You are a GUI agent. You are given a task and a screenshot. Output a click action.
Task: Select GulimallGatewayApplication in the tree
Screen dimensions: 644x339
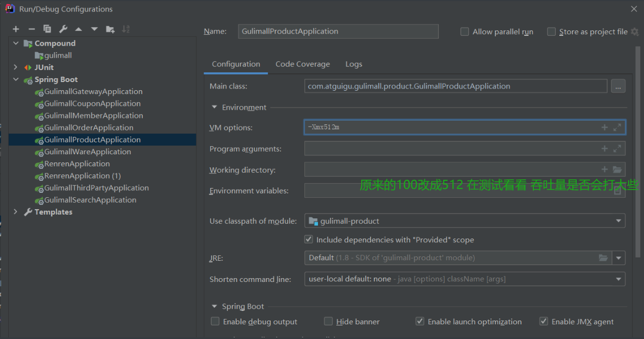(93, 92)
